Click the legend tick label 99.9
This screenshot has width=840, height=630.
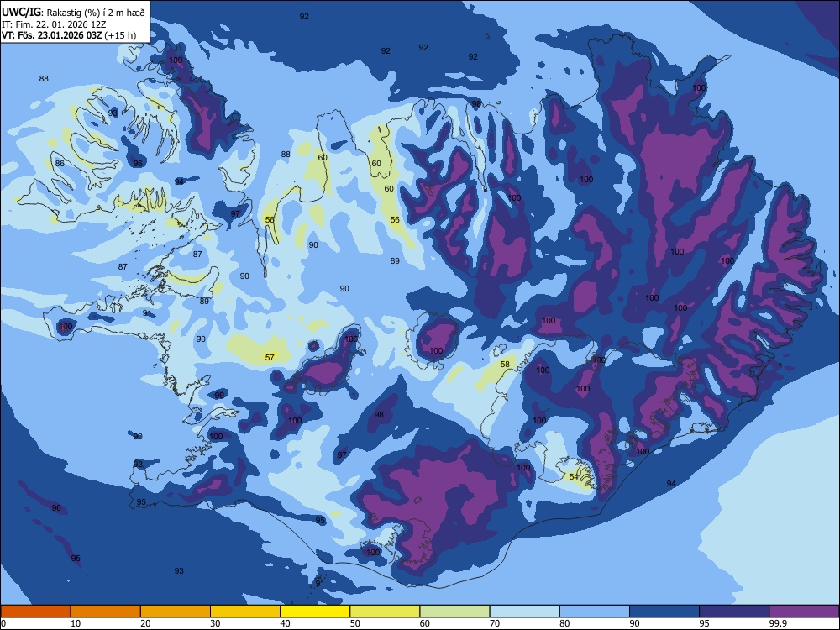(778, 623)
